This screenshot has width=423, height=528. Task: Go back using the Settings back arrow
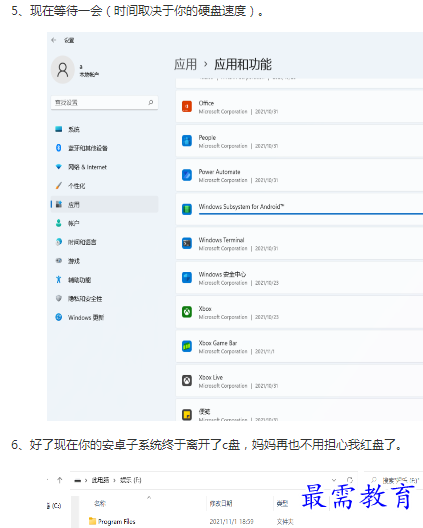[x=54, y=40]
